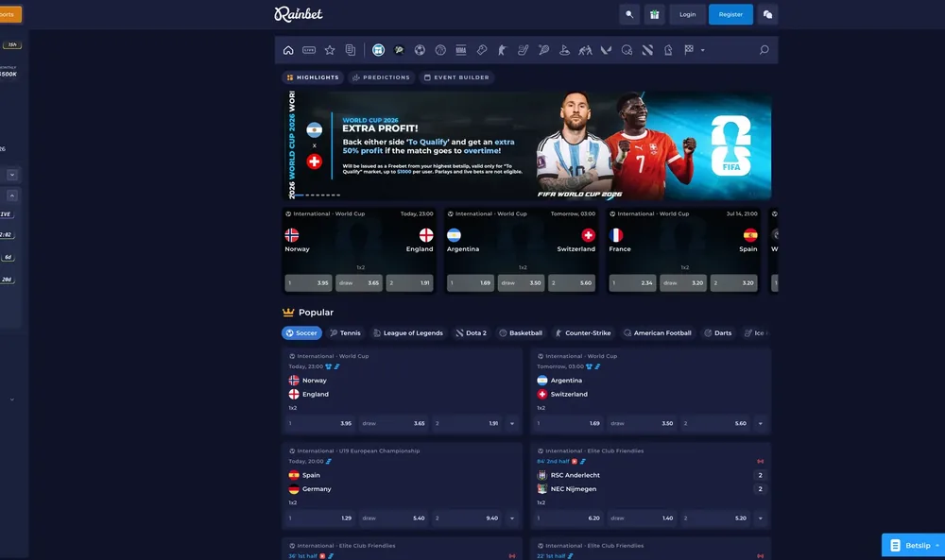Image resolution: width=945 pixels, height=560 pixels.
Task: Switch to the Highlights tab
Action: (312, 77)
